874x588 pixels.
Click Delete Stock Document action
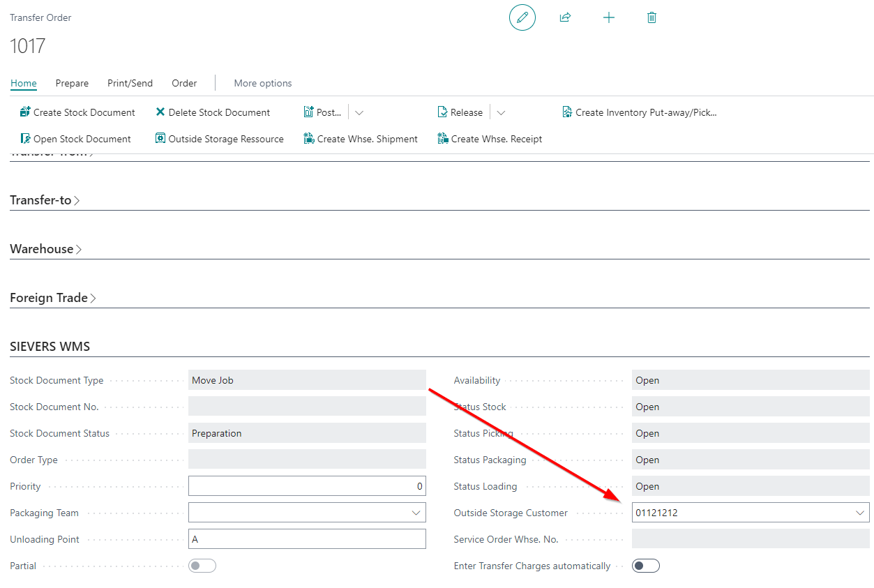213,112
